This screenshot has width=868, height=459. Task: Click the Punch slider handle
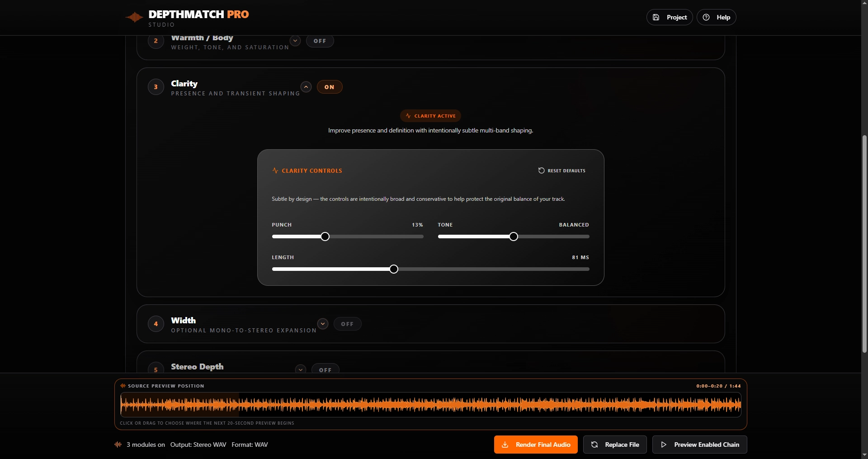pos(325,237)
